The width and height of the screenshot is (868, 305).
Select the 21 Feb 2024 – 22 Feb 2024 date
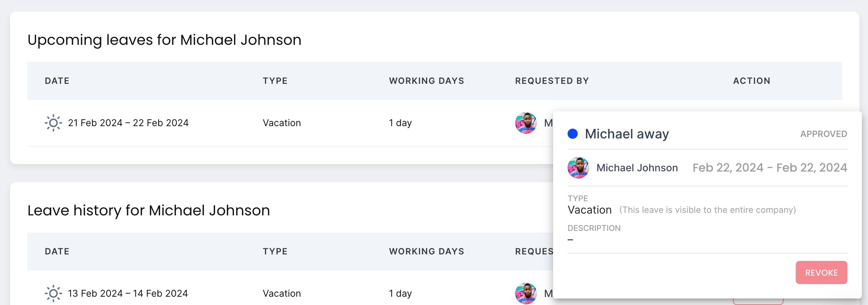click(x=128, y=123)
